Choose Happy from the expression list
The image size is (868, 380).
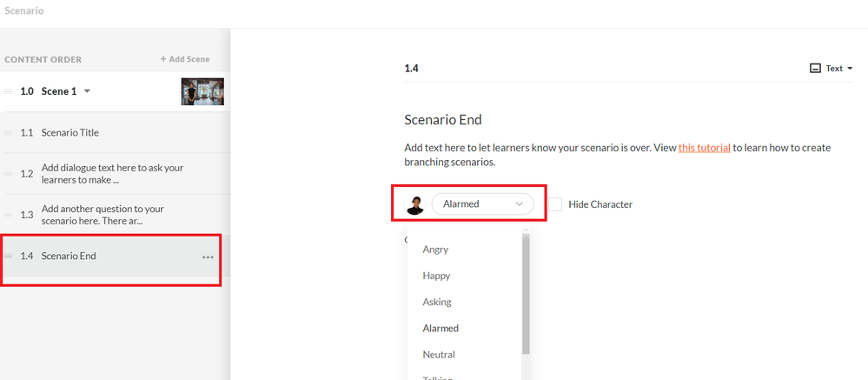(x=436, y=276)
